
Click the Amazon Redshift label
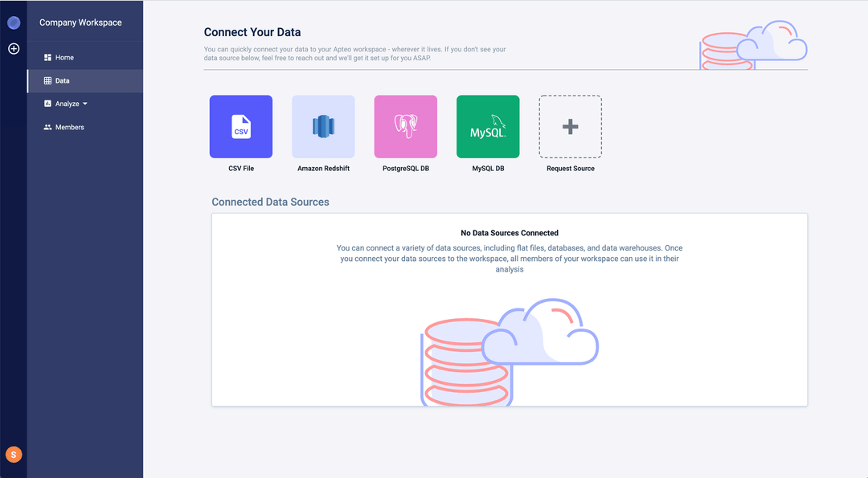(x=323, y=169)
